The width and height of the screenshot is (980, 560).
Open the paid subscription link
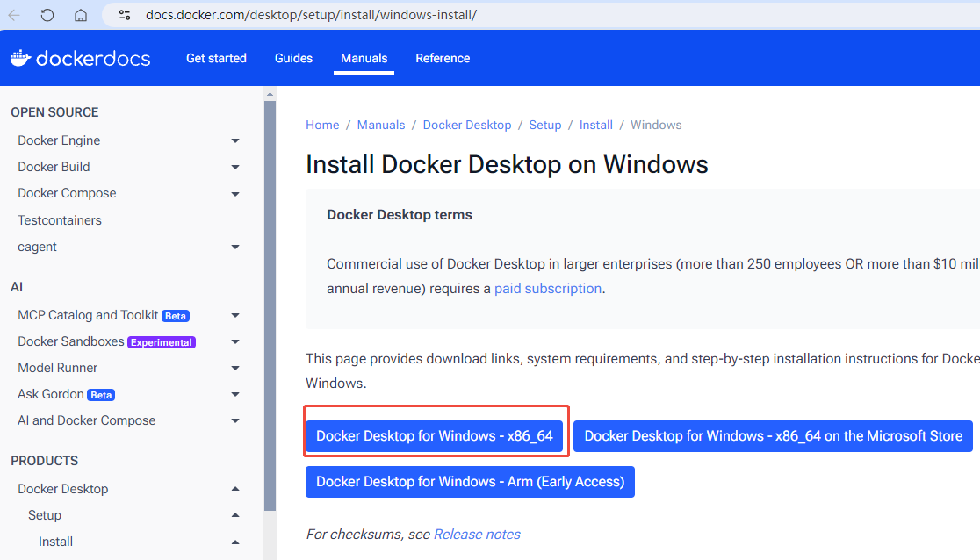click(x=548, y=289)
